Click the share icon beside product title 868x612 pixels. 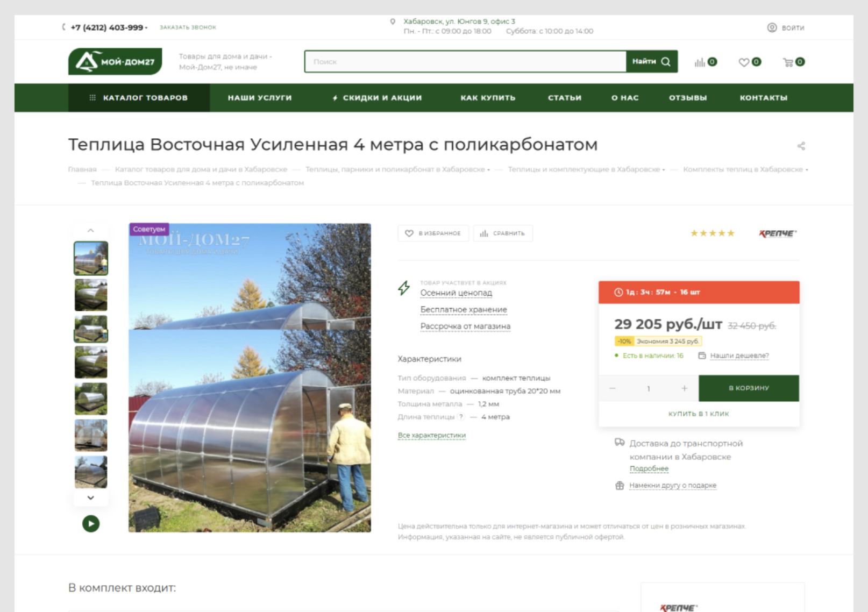(x=801, y=146)
